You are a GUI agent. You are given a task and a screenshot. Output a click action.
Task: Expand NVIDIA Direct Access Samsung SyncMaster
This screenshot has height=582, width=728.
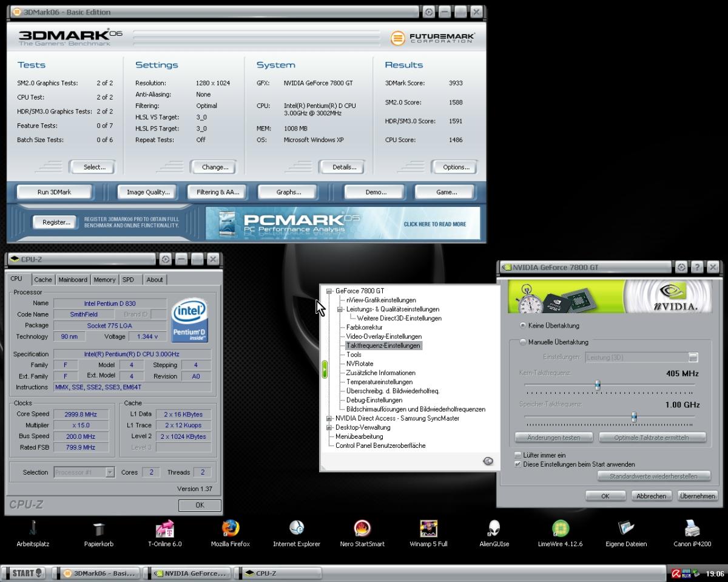click(x=329, y=418)
